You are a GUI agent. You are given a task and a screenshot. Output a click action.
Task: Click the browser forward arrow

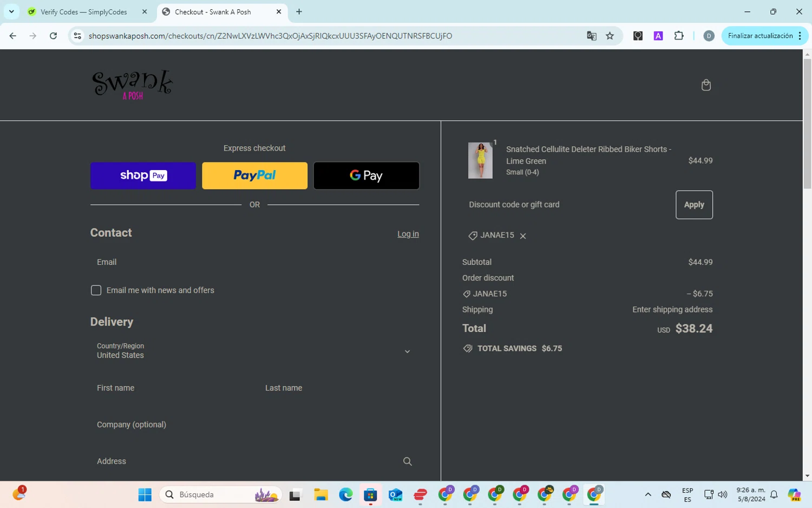pyautogui.click(x=33, y=36)
